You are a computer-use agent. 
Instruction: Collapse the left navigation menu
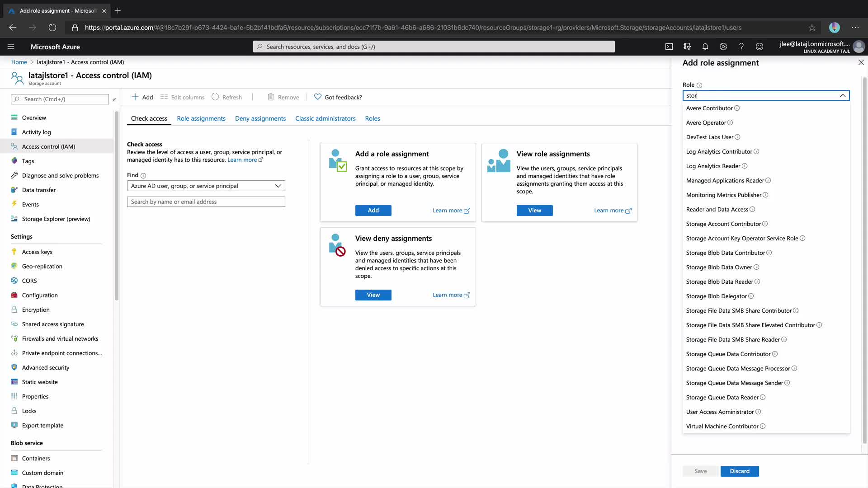pos(114,99)
